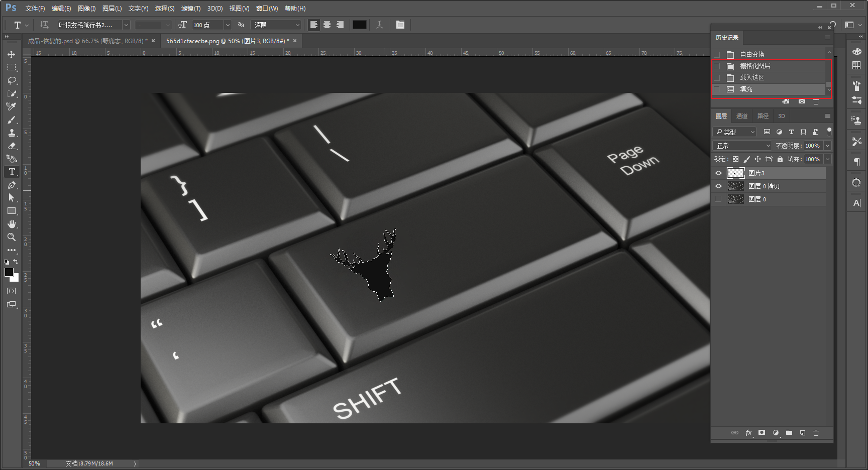Toggle lock image pixels
Image resolution: width=868 pixels, height=470 pixels.
pos(746,159)
